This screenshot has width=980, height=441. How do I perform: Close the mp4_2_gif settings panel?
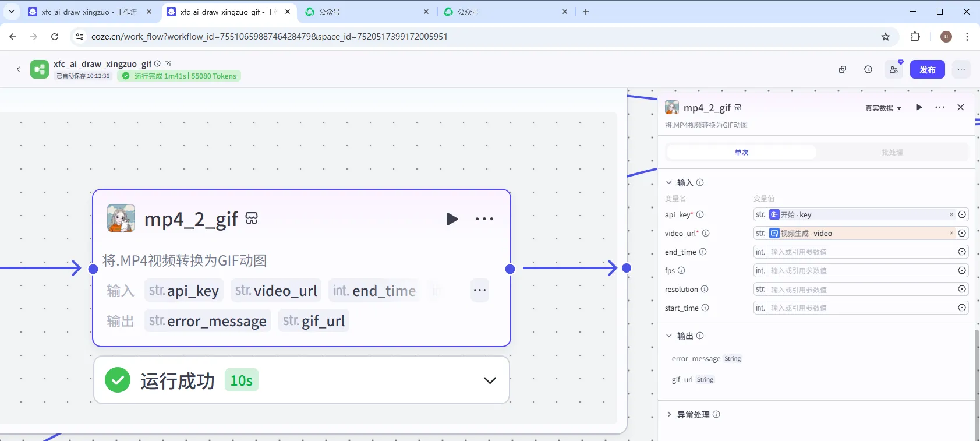click(960, 107)
